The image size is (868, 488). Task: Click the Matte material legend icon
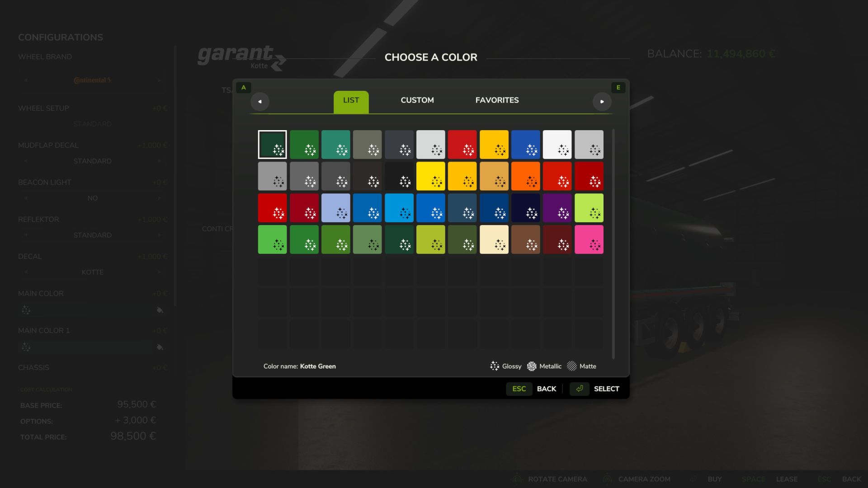tap(572, 366)
